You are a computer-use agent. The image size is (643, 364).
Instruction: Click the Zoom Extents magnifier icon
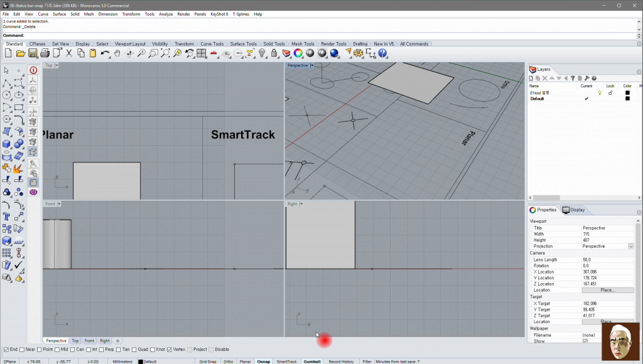(165, 53)
